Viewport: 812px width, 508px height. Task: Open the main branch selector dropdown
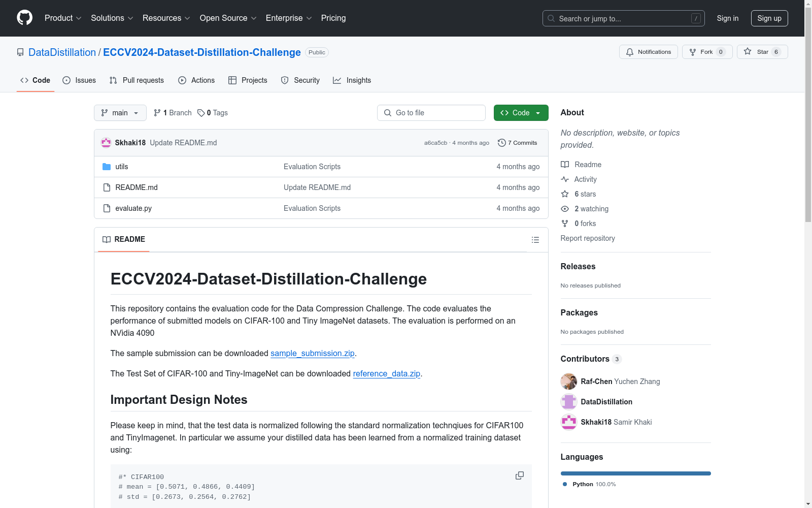(x=120, y=113)
